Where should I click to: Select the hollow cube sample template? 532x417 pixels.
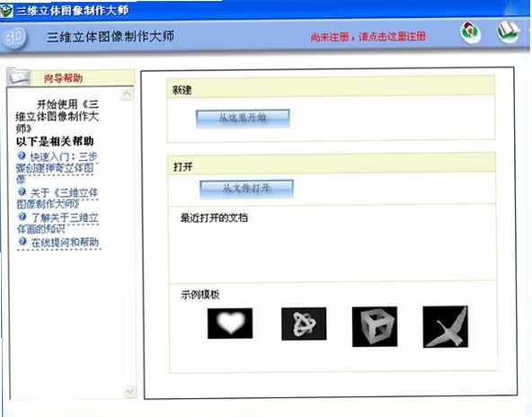[x=375, y=326]
